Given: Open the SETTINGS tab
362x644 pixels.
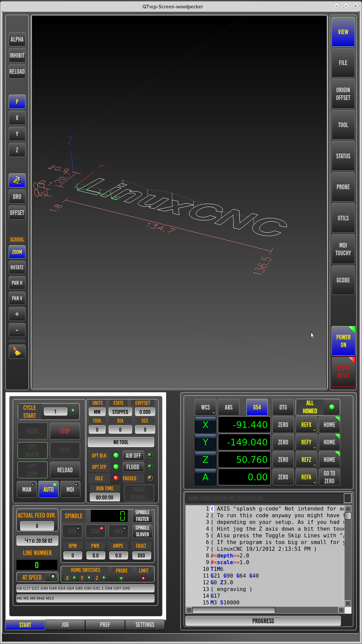Looking at the screenshot, I should (145, 625).
